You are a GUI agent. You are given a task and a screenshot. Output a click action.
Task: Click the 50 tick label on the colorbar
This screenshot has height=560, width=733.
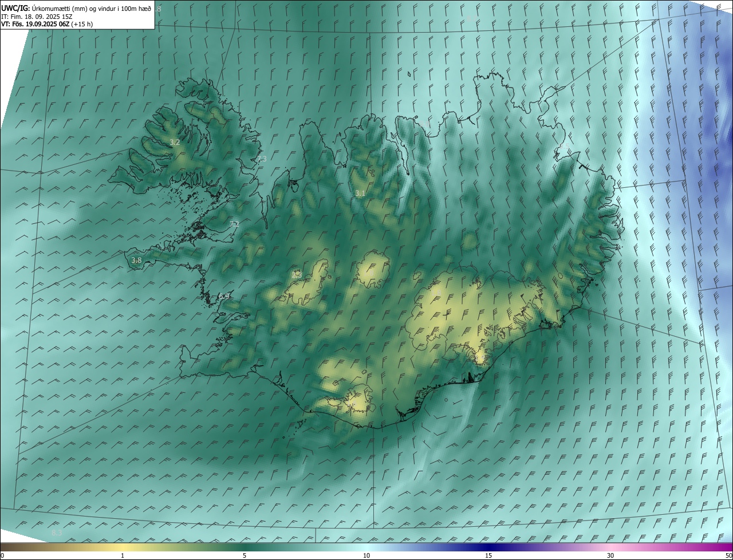(x=728, y=556)
